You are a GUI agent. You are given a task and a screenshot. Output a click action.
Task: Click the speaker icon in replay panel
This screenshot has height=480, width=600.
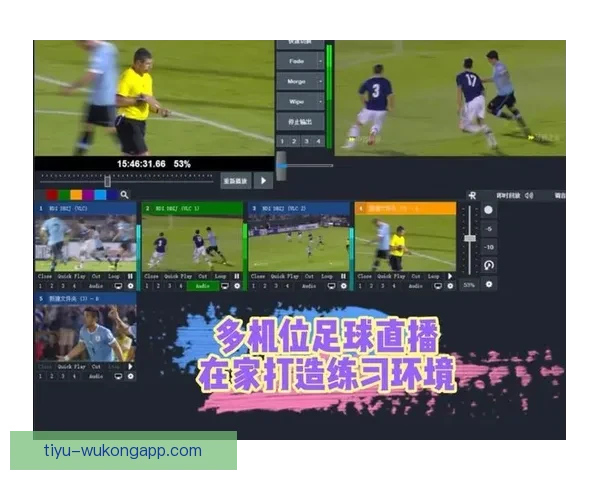click(x=529, y=195)
